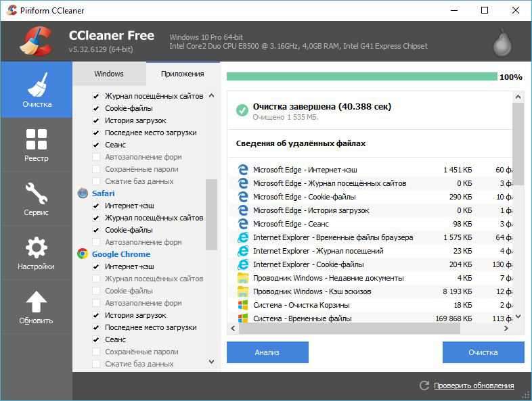The width and height of the screenshot is (532, 401).
Task: Uncheck top Последнее место загрузки checkbox
Action: point(96,133)
